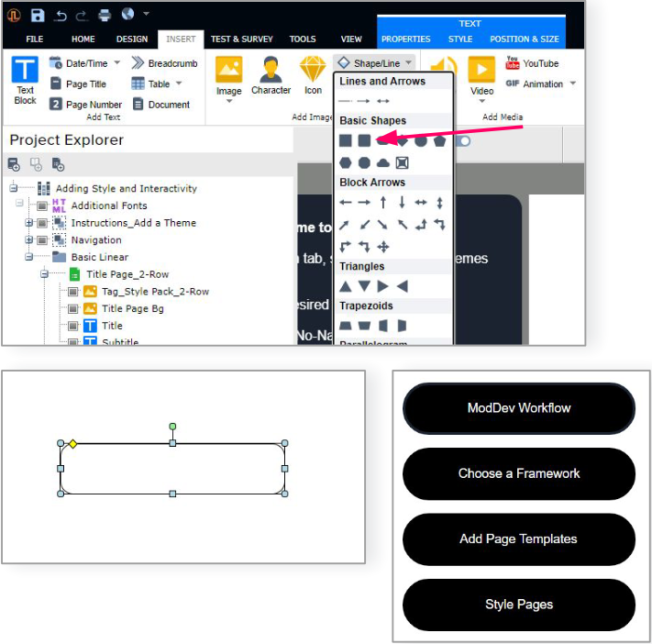Select the upward block arrow shape
The image size is (652, 644).
click(382, 203)
